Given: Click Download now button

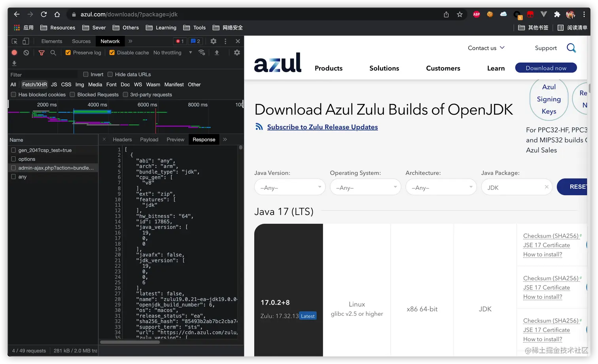Looking at the screenshot, I should pos(546,68).
